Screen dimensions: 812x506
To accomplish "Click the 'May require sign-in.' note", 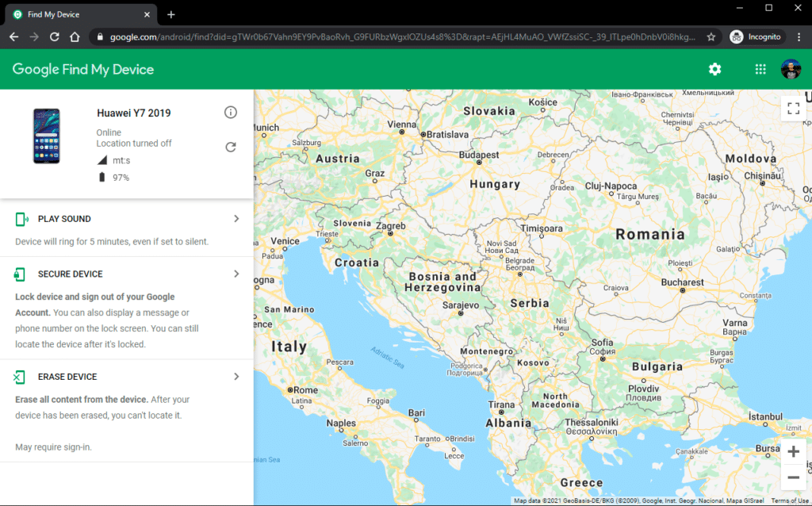I will 53,447.
